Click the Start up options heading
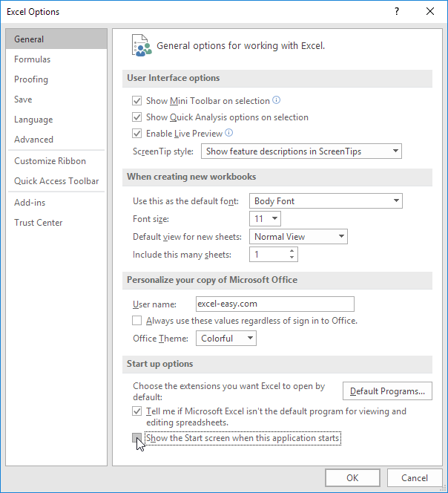The image size is (448, 493). point(160,364)
